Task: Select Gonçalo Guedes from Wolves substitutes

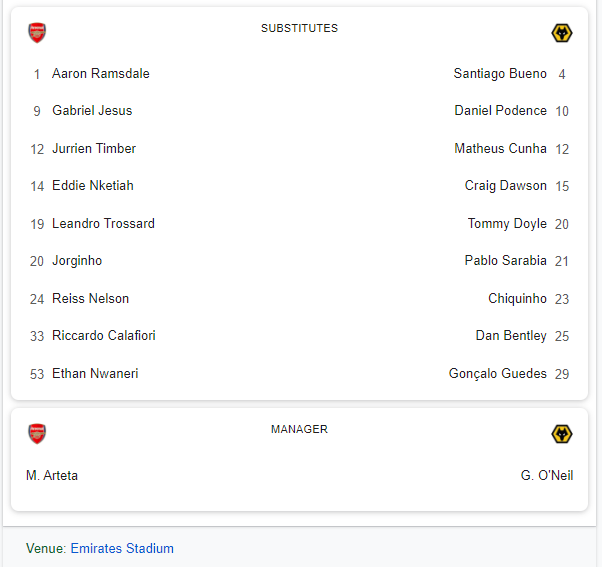Action: [x=498, y=374]
